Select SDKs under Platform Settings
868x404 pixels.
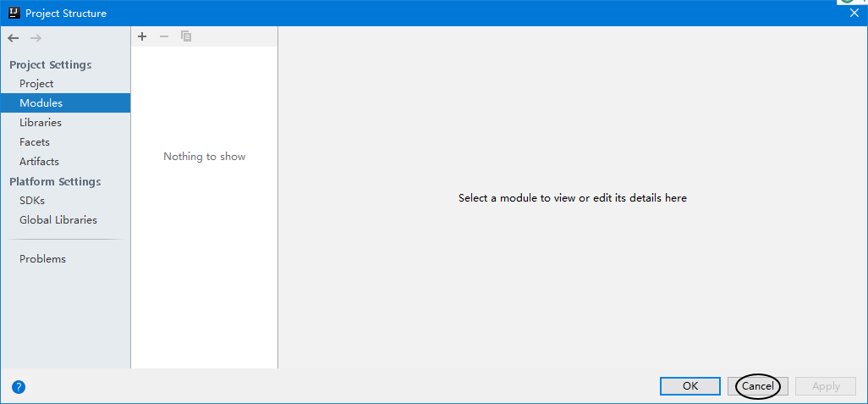[32, 201]
